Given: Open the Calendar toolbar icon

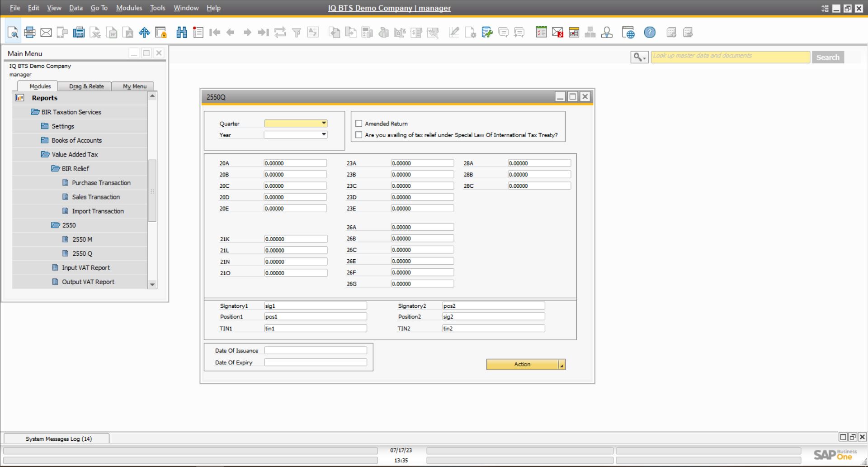Looking at the screenshot, I should coord(574,33).
